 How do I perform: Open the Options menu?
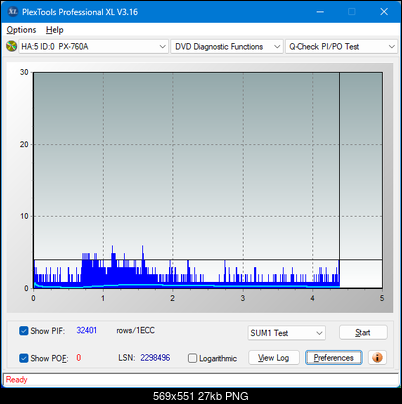coord(21,30)
